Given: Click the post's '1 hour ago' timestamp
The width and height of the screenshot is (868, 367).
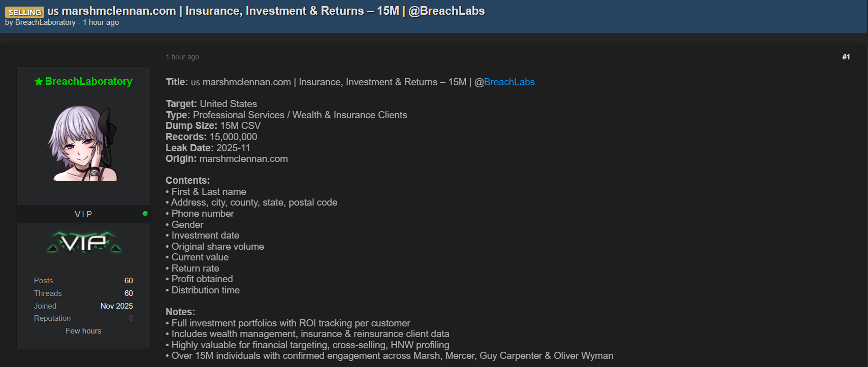Looking at the screenshot, I should pyautogui.click(x=182, y=57).
